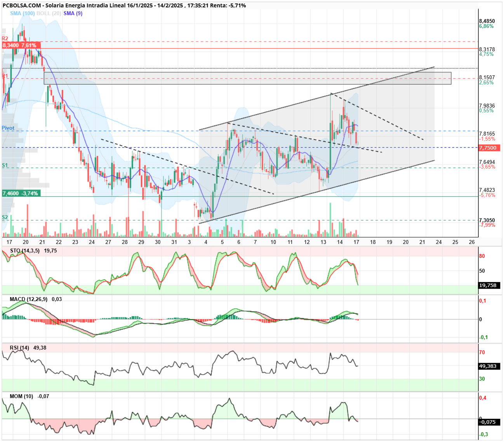Toggle the SMA (9) legend entry
This screenshot has width=504, height=442.
coord(73,13)
